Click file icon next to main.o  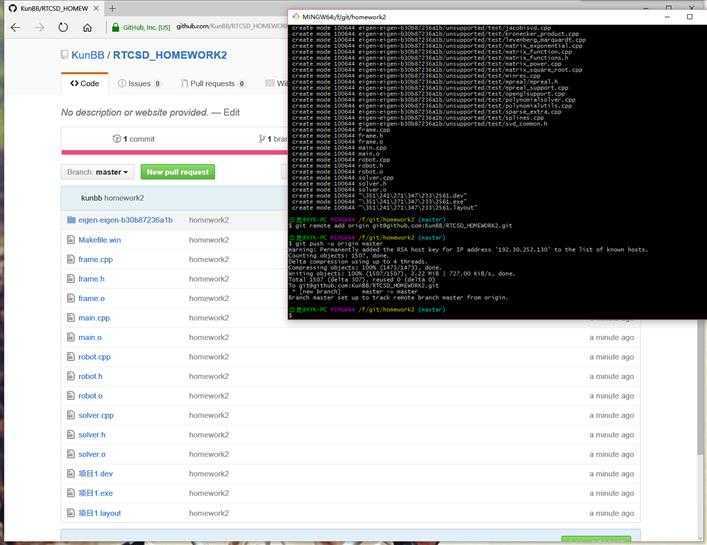click(x=71, y=337)
